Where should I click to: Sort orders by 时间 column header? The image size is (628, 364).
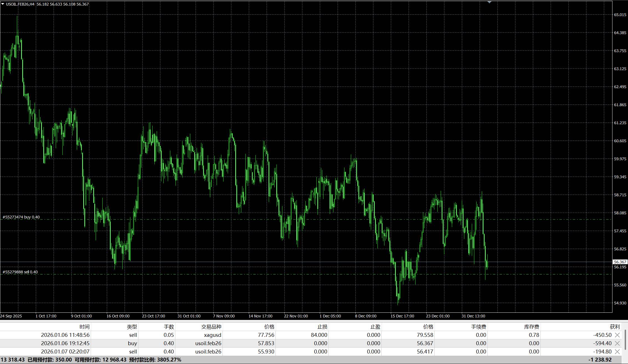click(x=84, y=327)
